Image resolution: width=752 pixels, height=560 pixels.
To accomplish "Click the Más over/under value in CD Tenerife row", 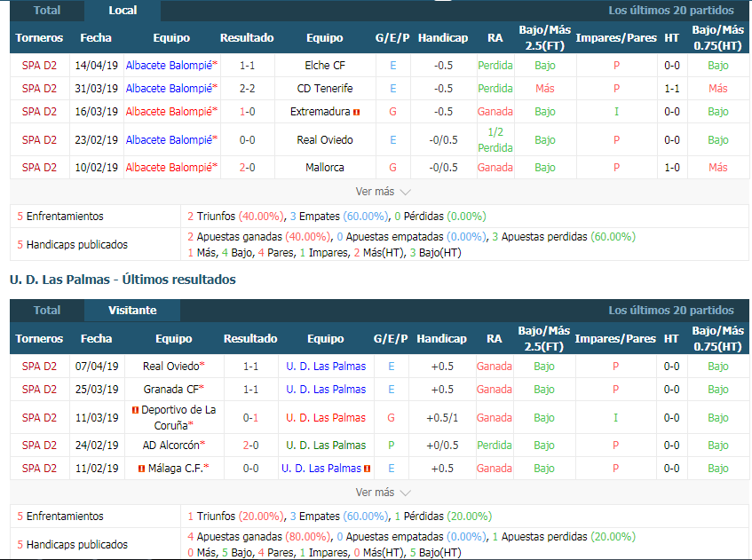I will coord(545,88).
